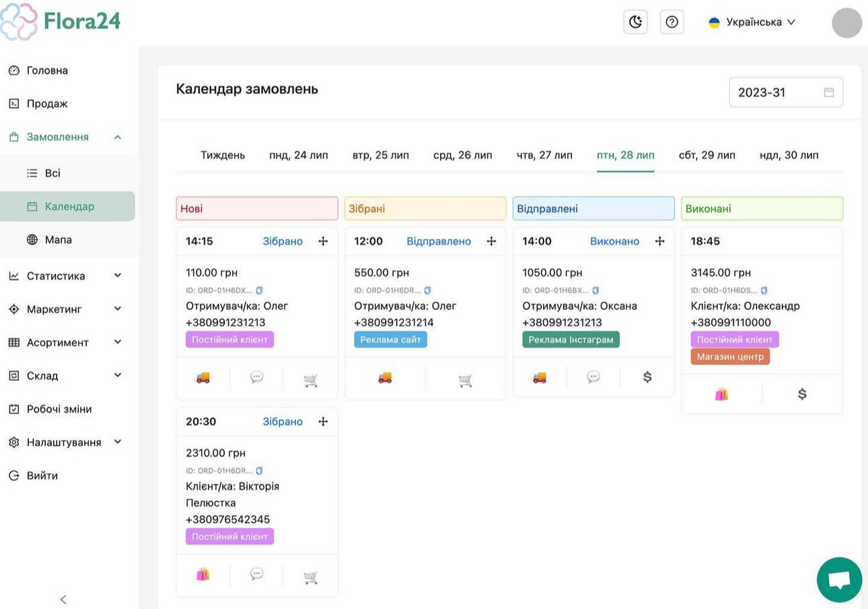Open the user avatar in header

(x=846, y=23)
